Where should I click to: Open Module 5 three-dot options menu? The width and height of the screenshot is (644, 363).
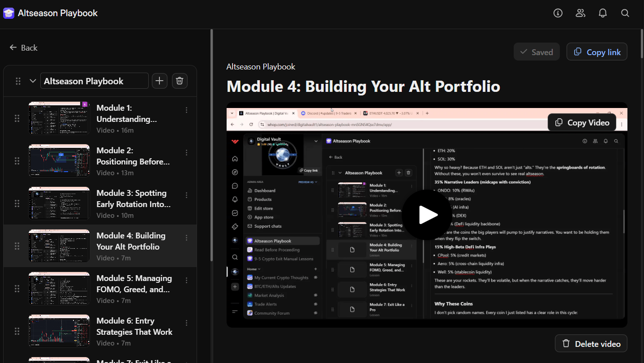point(187,281)
